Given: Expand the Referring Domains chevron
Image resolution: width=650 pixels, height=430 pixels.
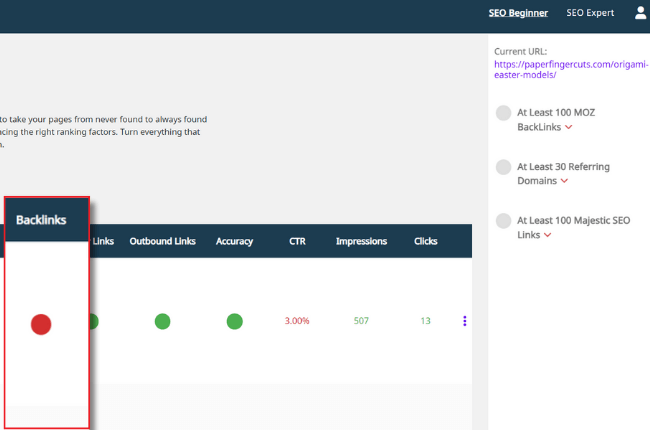Looking at the screenshot, I should pos(564,181).
